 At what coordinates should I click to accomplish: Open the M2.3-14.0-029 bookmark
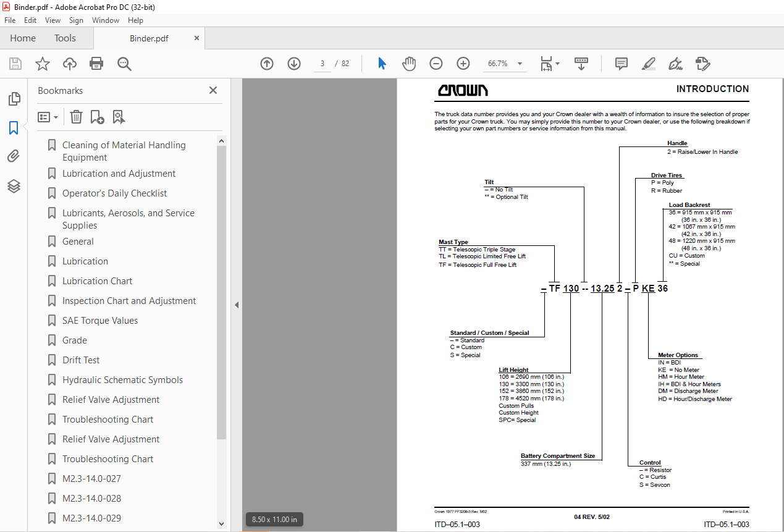point(91,518)
